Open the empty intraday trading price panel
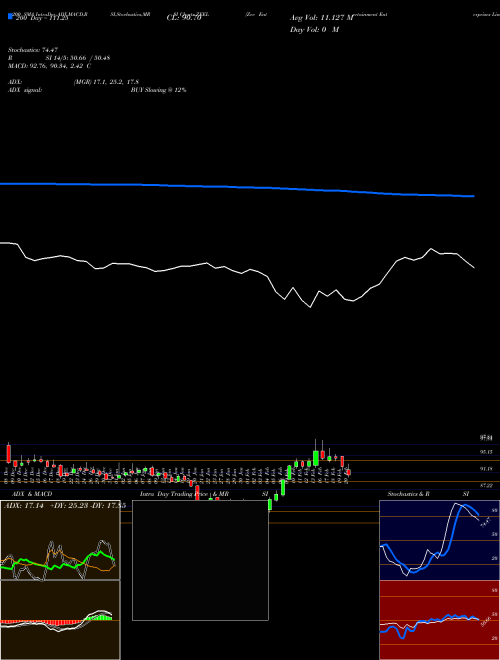Viewport: 500px width, 660px height. (200, 560)
